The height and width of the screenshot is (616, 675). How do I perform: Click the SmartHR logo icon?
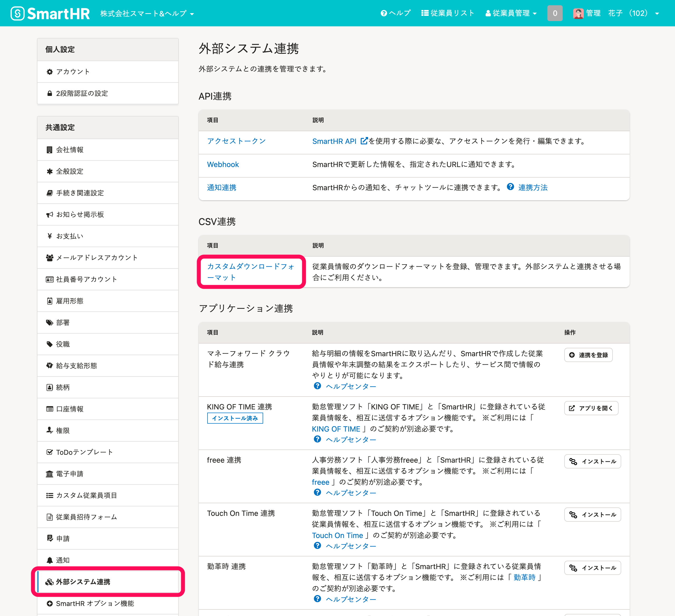click(17, 13)
